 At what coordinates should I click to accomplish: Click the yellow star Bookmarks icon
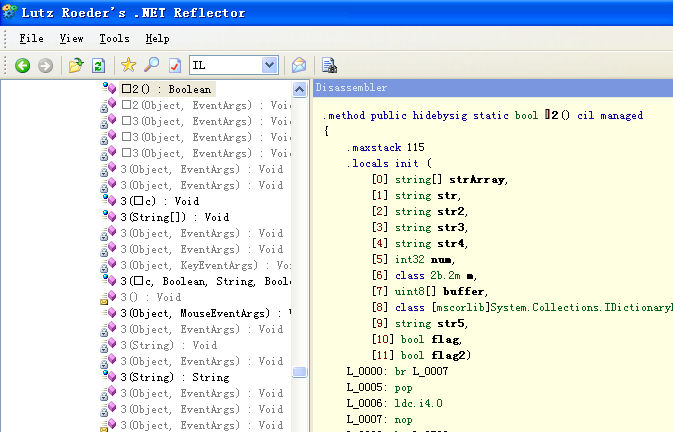[x=128, y=65]
